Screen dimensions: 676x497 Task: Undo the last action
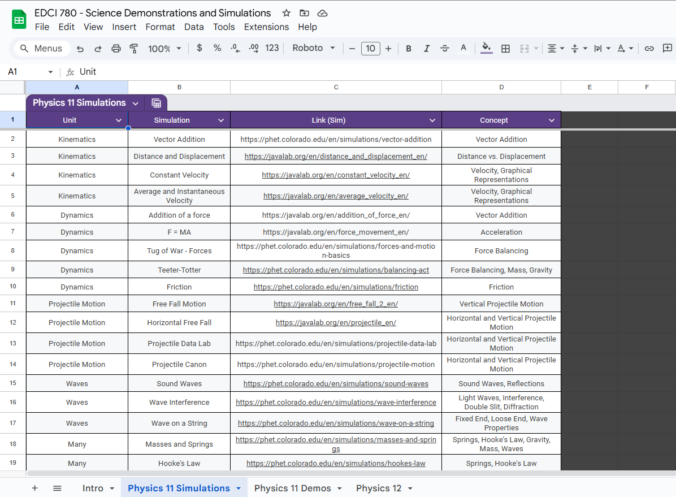[x=80, y=49]
